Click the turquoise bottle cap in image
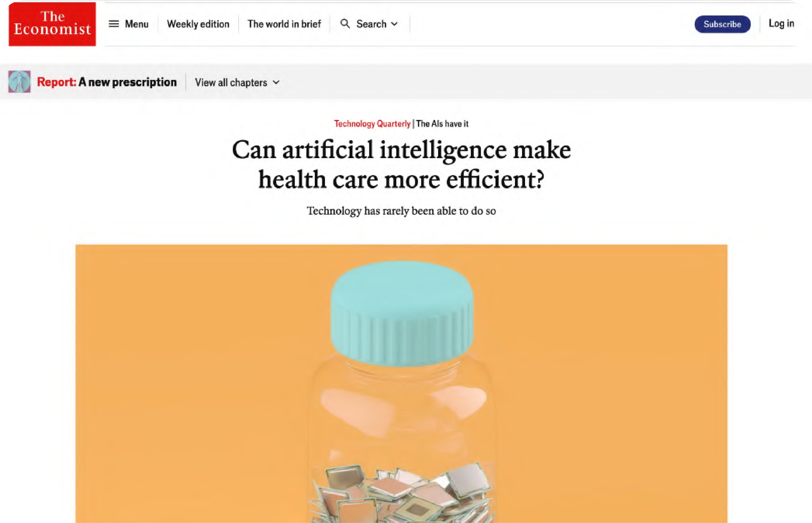This screenshot has width=812, height=523. click(402, 313)
